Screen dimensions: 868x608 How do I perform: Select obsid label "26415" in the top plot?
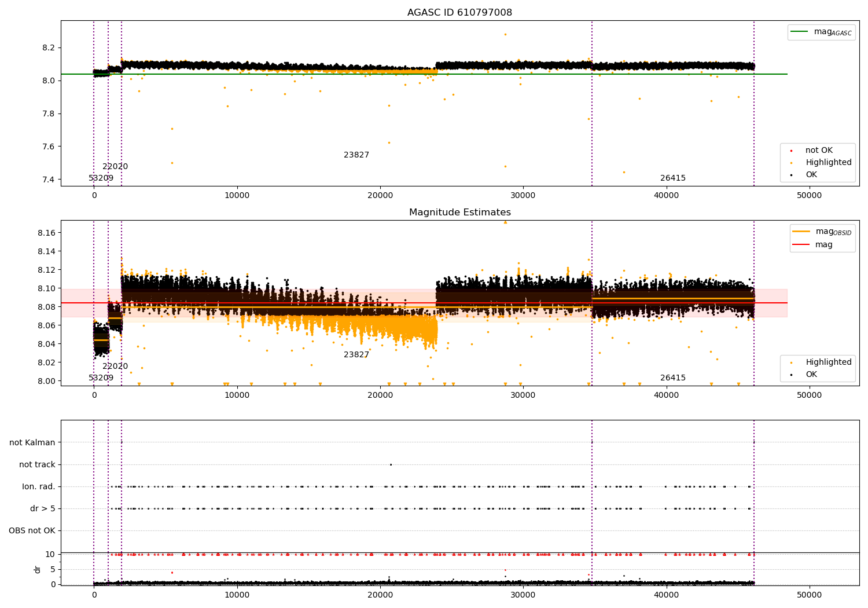point(673,178)
